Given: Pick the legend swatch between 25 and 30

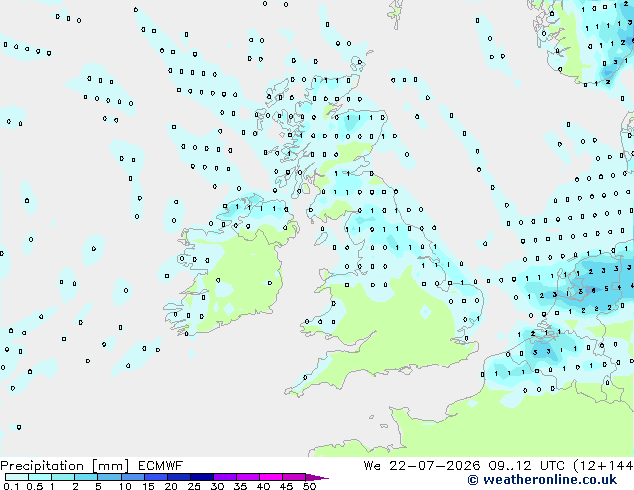Looking at the screenshot, I should 202,477.
